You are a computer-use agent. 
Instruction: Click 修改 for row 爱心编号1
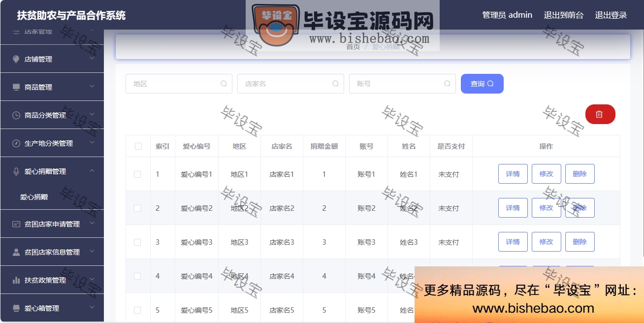[x=547, y=174]
